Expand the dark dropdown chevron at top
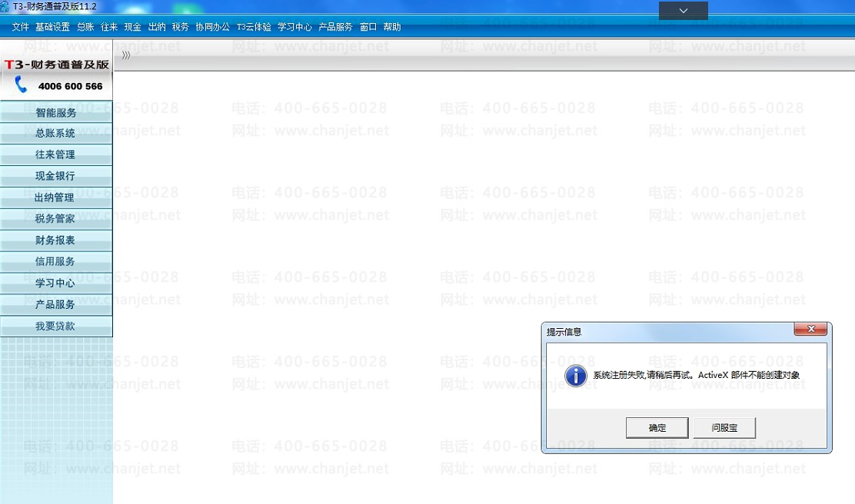This screenshot has width=855, height=504. click(x=684, y=10)
